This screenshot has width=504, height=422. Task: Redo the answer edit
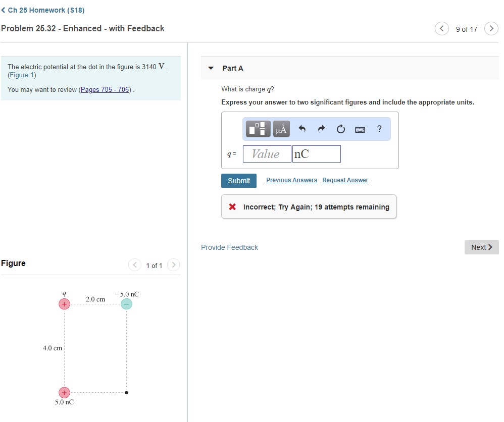tap(321, 129)
